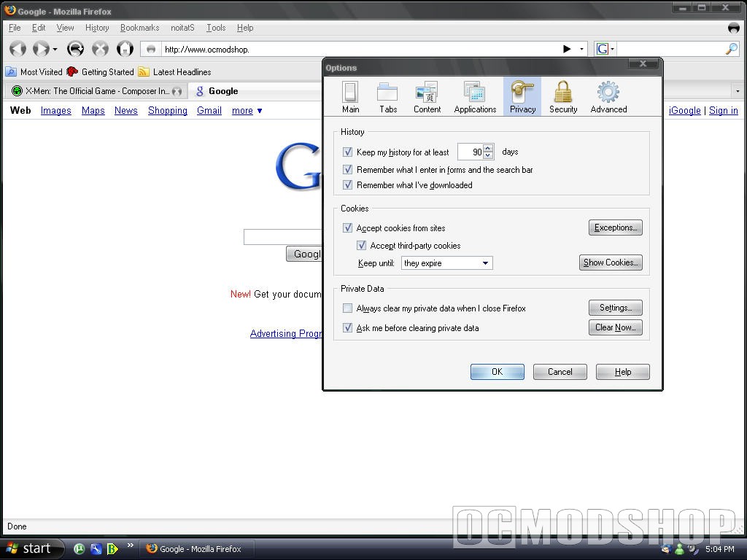
Task: Click the Windows start button
Action: click(x=31, y=548)
